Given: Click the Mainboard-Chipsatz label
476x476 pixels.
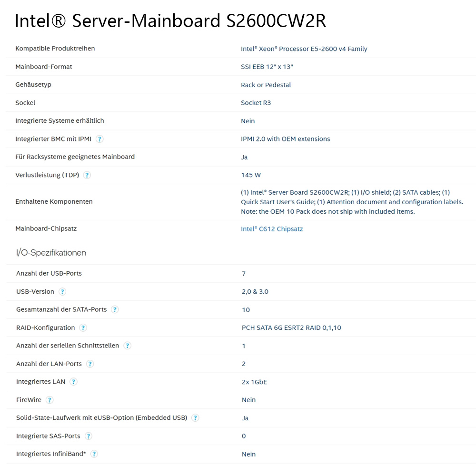Looking at the screenshot, I should click(x=46, y=228).
